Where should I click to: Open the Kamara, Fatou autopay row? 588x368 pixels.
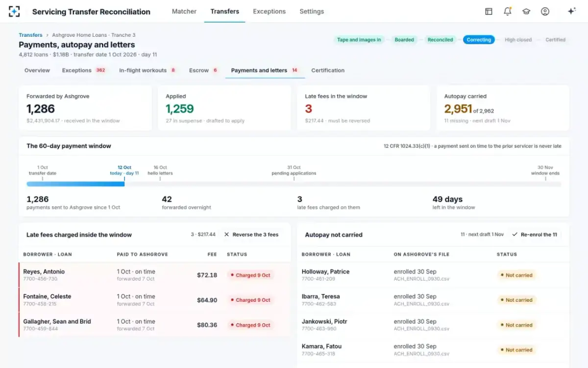pyautogui.click(x=433, y=350)
